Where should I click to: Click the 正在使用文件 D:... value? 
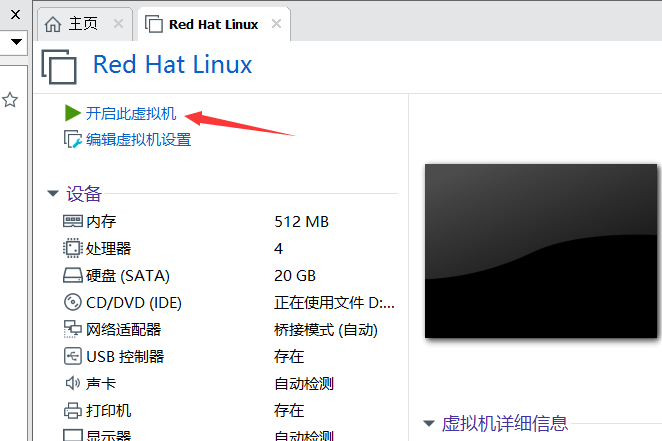pos(334,303)
